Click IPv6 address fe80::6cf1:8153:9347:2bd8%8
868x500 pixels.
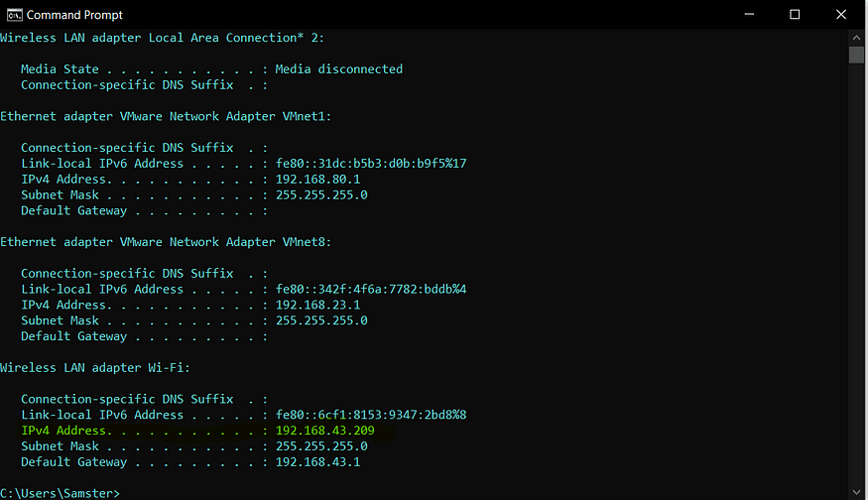(371, 415)
